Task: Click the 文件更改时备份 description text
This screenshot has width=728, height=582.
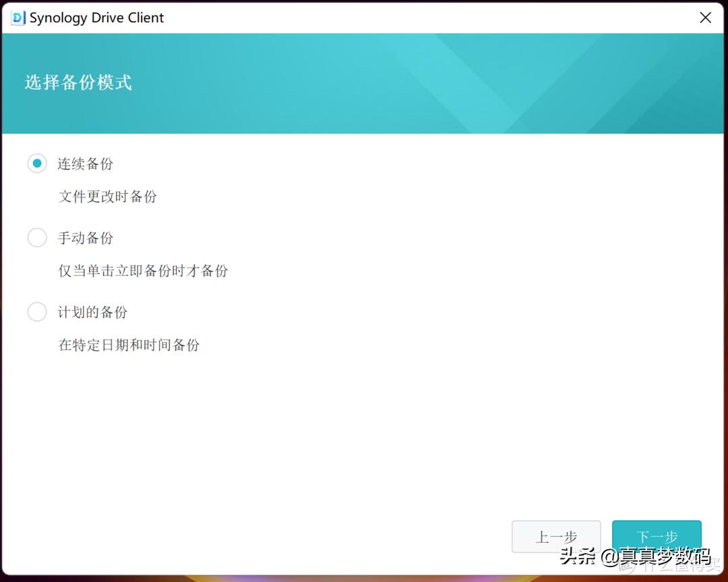Action: (x=108, y=197)
